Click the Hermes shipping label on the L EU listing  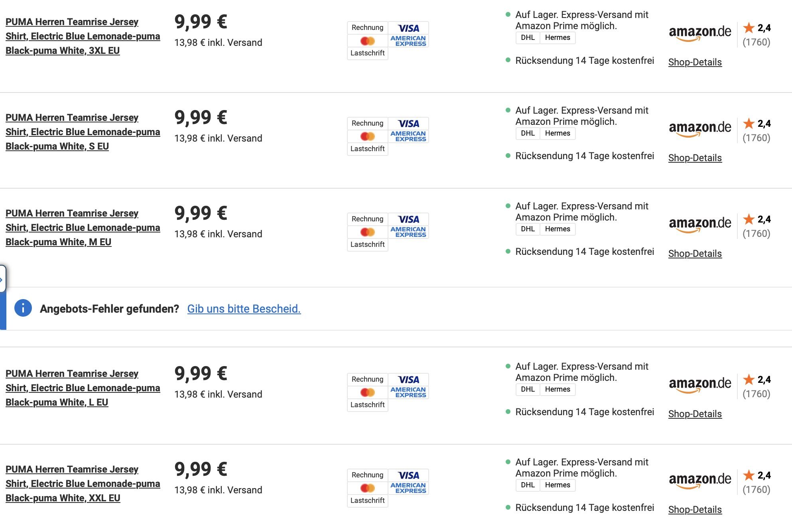(558, 389)
